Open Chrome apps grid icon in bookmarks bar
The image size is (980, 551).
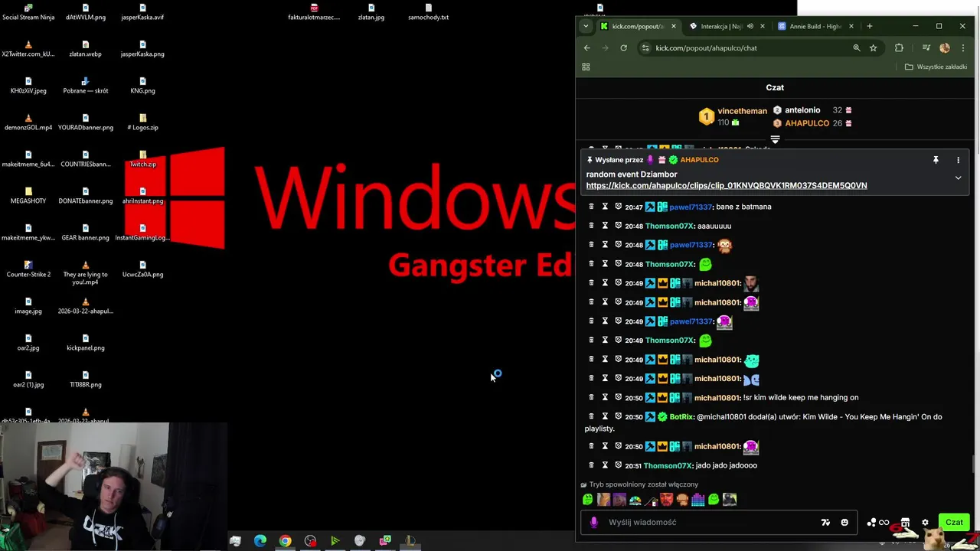[586, 67]
